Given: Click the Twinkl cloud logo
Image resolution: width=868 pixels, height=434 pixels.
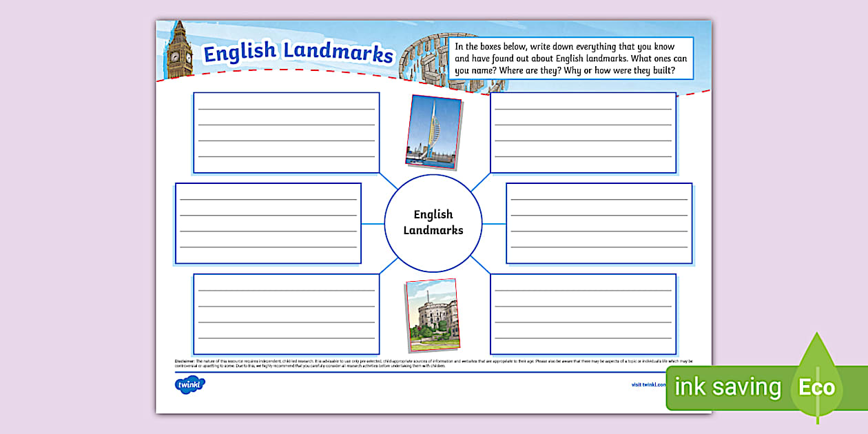Looking at the screenshot, I should [x=188, y=385].
